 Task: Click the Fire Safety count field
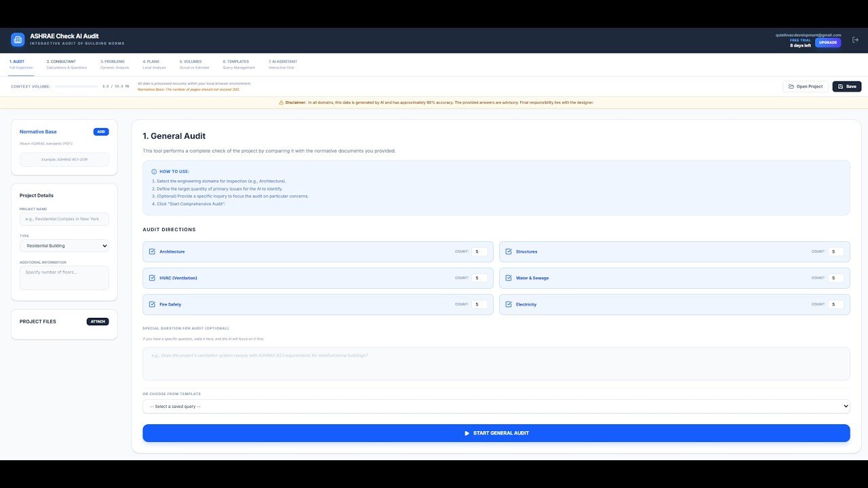(x=479, y=304)
